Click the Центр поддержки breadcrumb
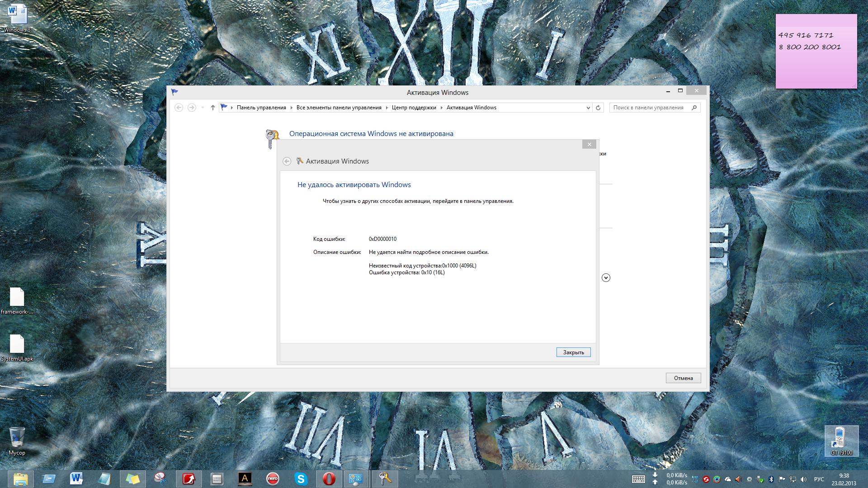The height and width of the screenshot is (488, 868). (x=414, y=108)
